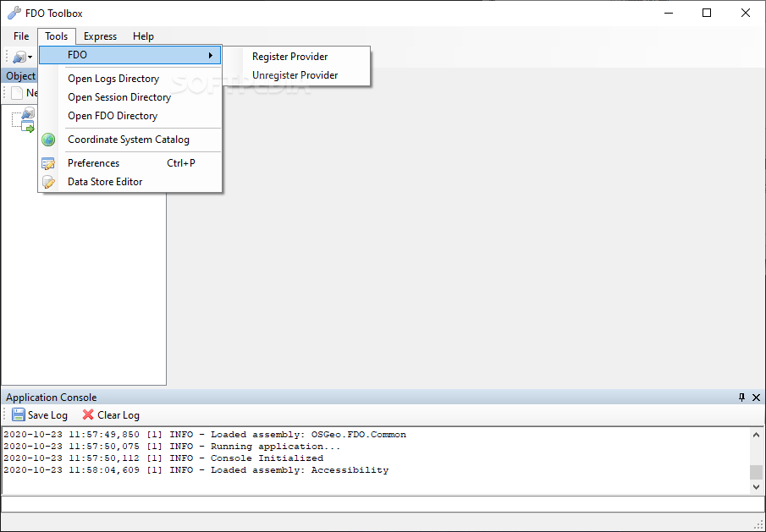The width and height of the screenshot is (766, 532).
Task: Close the FDO Toolbox window
Action: pyautogui.click(x=746, y=13)
